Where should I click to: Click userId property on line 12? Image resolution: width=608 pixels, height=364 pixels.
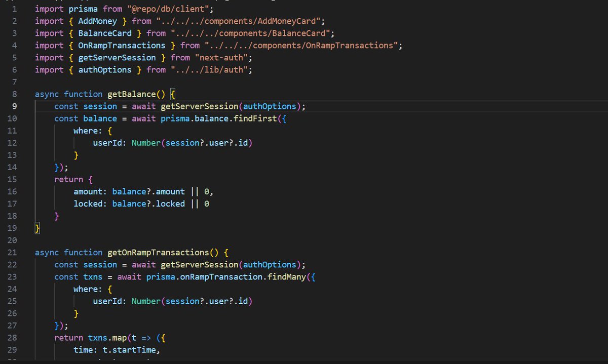(107, 143)
